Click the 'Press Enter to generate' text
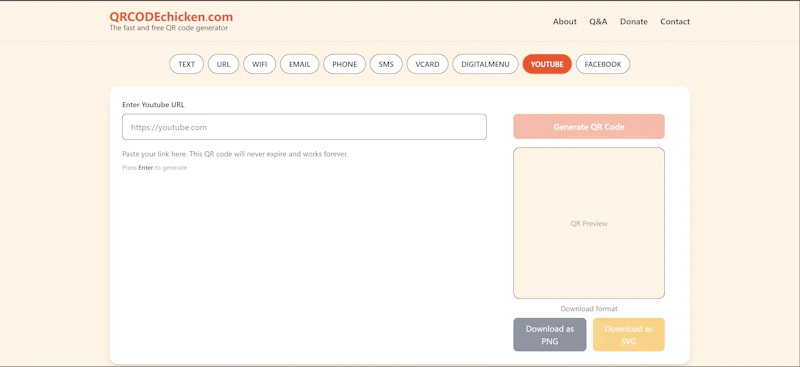The image size is (800, 367). [x=155, y=168]
